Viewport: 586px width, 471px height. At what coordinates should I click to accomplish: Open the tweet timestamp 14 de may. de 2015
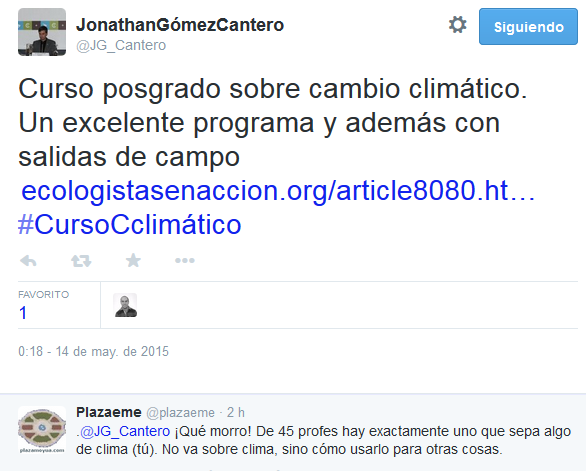point(93,351)
